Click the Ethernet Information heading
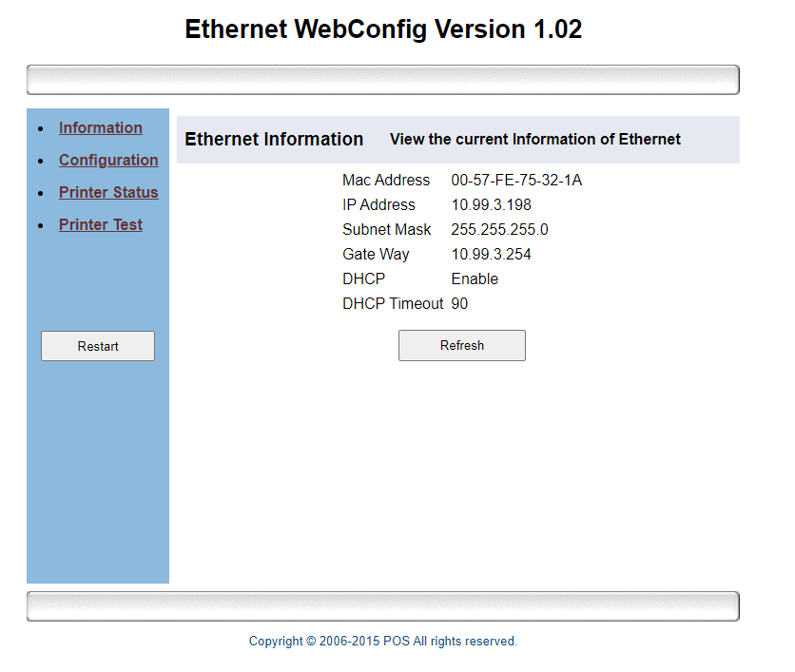This screenshot has width=795, height=672. [x=274, y=140]
